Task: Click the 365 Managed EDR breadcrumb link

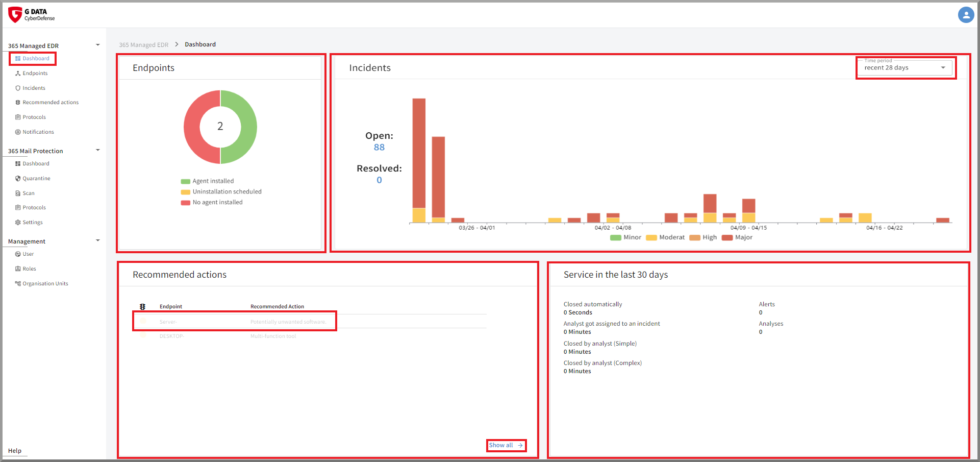Action: pos(144,45)
